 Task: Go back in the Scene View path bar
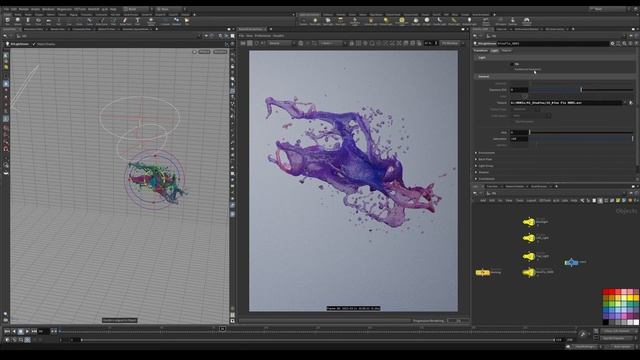(5, 36)
